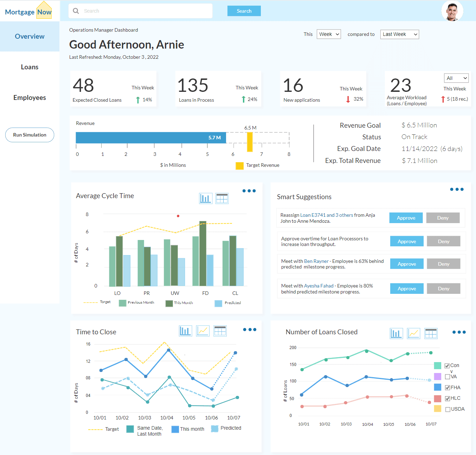Open Smart Suggestions more options menu
This screenshot has height=455, width=476.
457,189
